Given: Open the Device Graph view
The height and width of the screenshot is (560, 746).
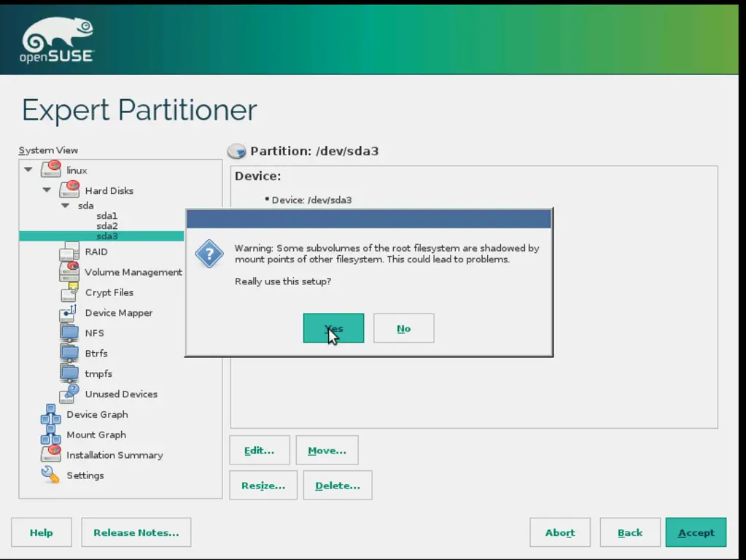Looking at the screenshot, I should pyautogui.click(x=97, y=414).
